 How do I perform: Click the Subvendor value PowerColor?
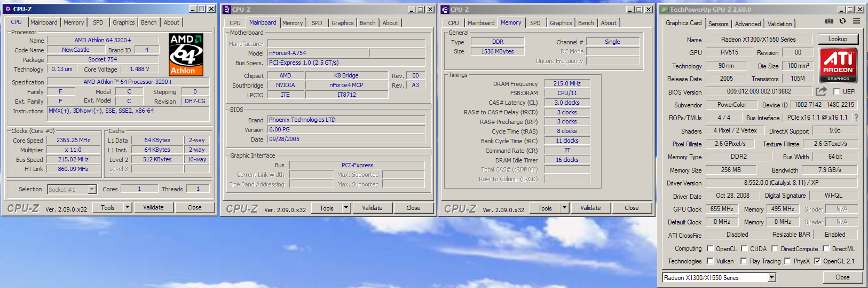pyautogui.click(x=732, y=105)
